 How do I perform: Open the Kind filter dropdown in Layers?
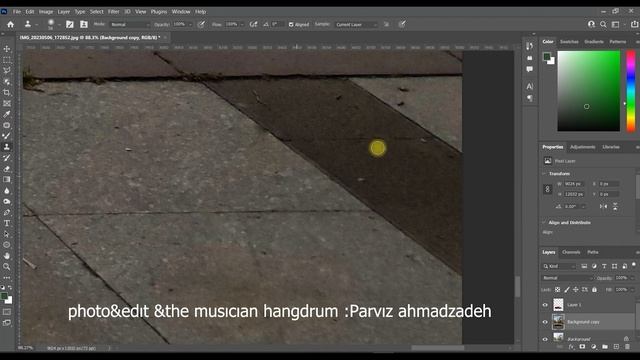(559, 266)
